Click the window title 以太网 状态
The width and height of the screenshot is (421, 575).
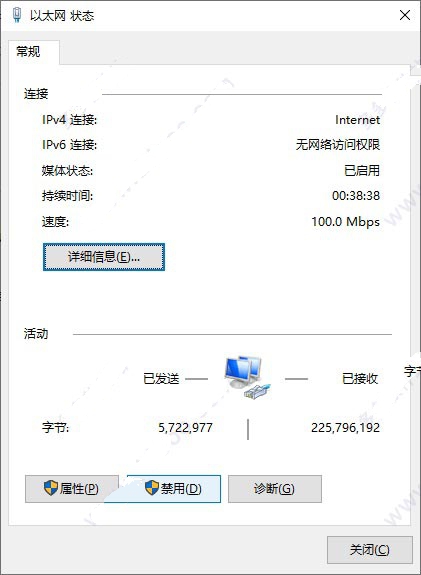[62, 16]
